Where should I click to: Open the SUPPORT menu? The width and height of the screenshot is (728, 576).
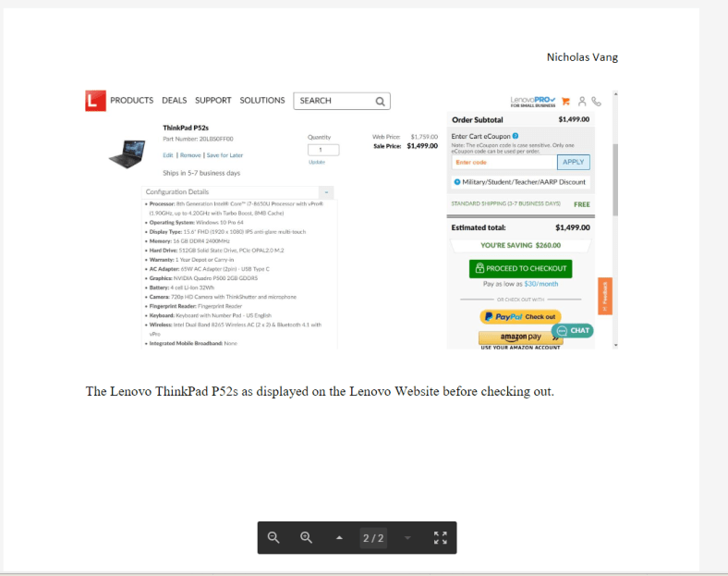pos(212,101)
